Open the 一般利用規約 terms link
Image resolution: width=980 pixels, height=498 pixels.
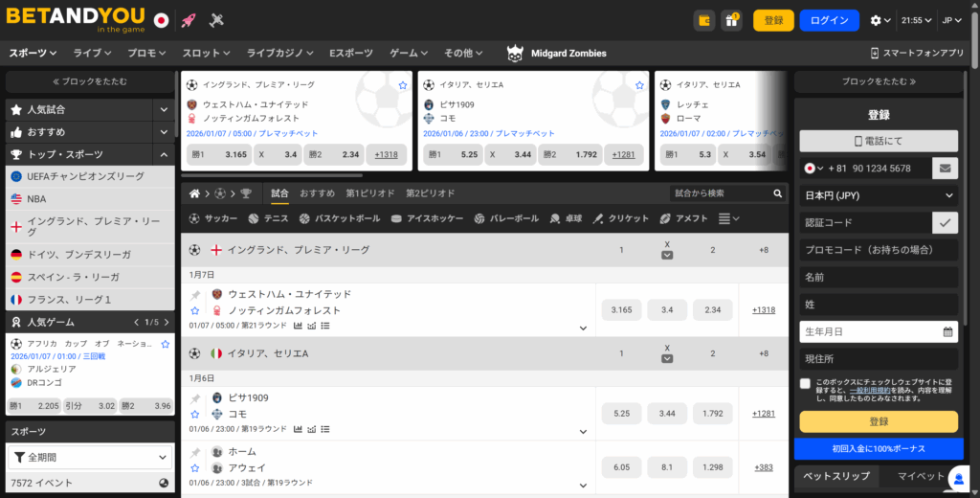coord(870,390)
